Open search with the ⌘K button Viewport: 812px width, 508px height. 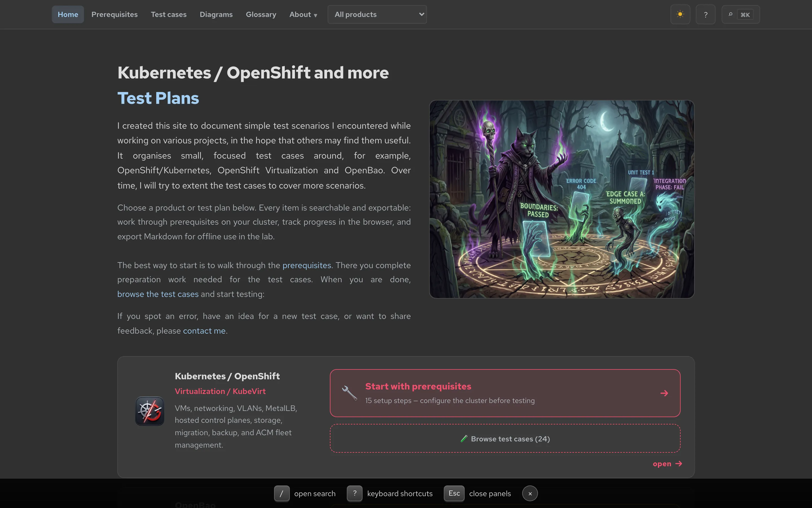click(x=741, y=14)
